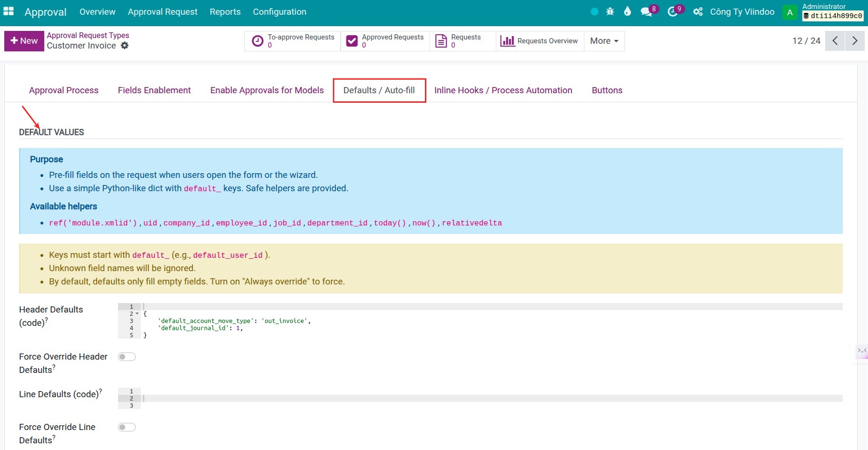Open the Reports menu

(x=225, y=11)
